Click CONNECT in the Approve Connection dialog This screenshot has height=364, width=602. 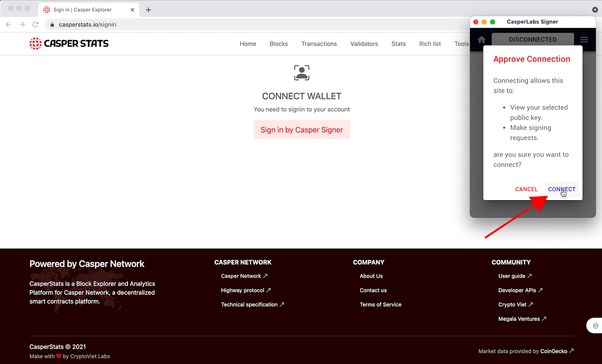[561, 189]
